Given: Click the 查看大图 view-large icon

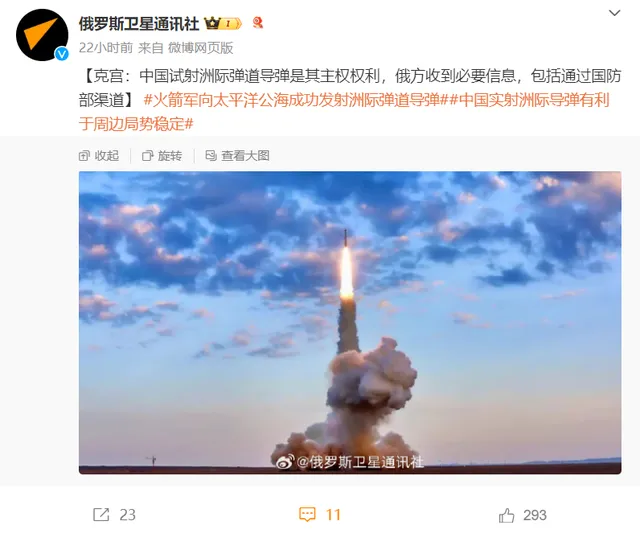Looking at the screenshot, I should (x=211, y=155).
